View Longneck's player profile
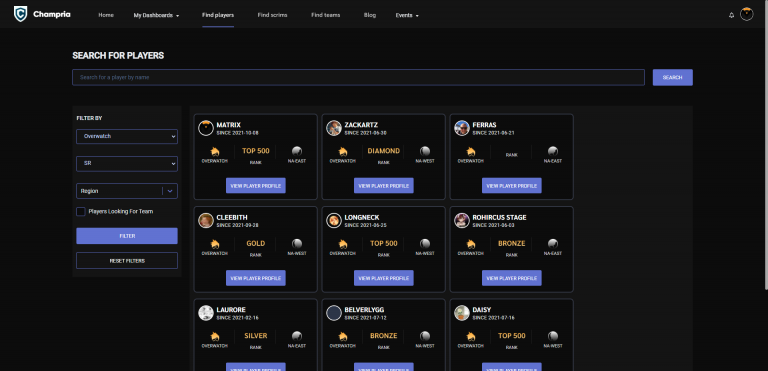This screenshot has width=768, height=371. pos(384,278)
